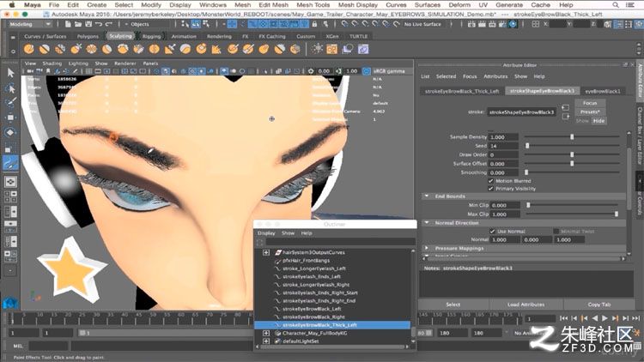
Task: Play the animation backwards
Action: coord(595,318)
